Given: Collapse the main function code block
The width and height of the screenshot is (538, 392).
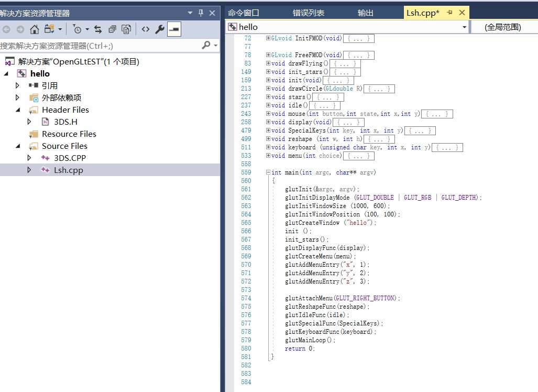Looking at the screenshot, I should point(268,172).
